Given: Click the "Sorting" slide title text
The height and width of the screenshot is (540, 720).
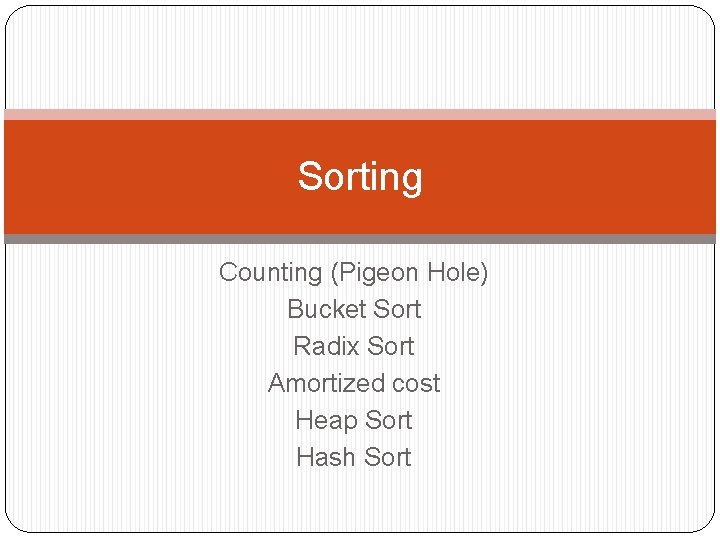Looking at the screenshot, I should click(360, 177).
